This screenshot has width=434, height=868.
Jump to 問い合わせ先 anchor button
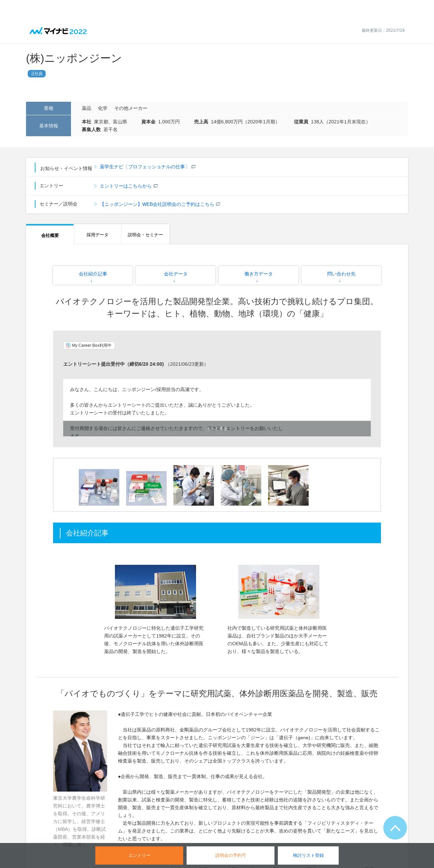(341, 275)
